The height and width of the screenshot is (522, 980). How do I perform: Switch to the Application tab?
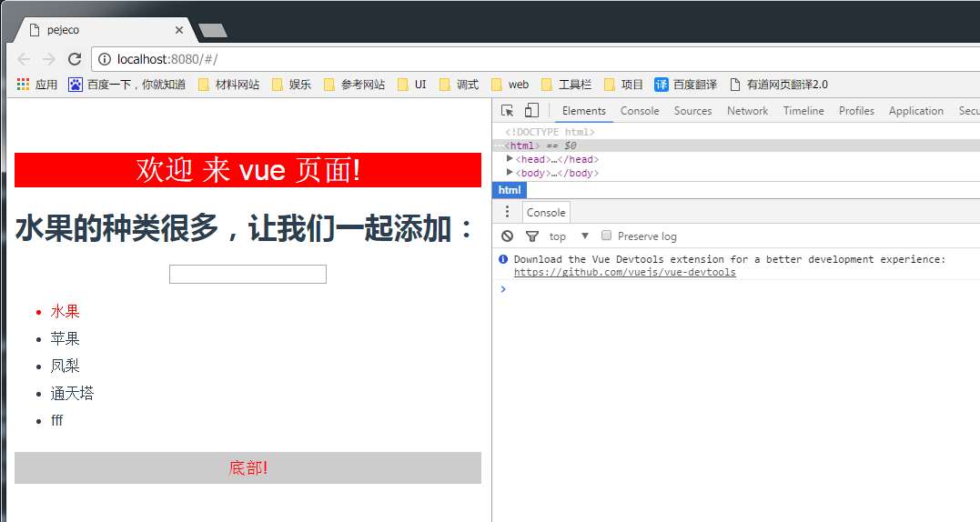coord(916,111)
